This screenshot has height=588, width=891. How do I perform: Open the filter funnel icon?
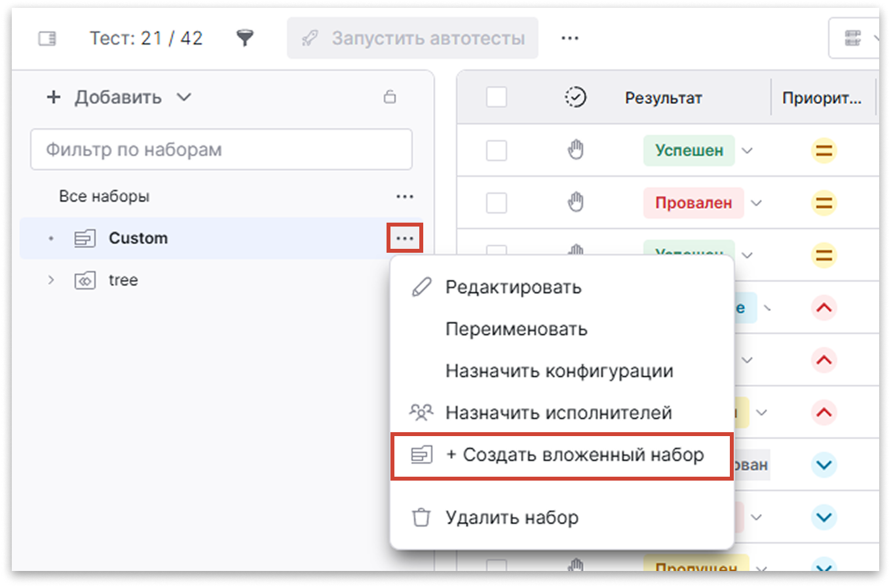[245, 38]
